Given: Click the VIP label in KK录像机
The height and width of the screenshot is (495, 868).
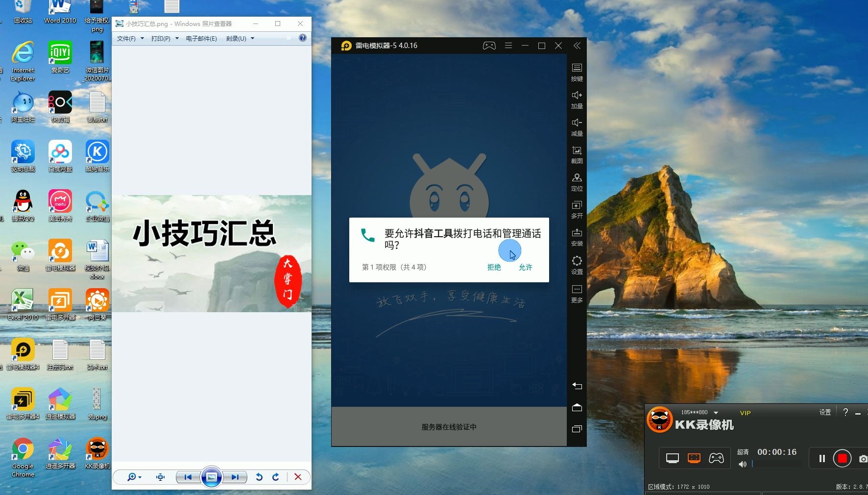Looking at the screenshot, I should click(x=745, y=413).
